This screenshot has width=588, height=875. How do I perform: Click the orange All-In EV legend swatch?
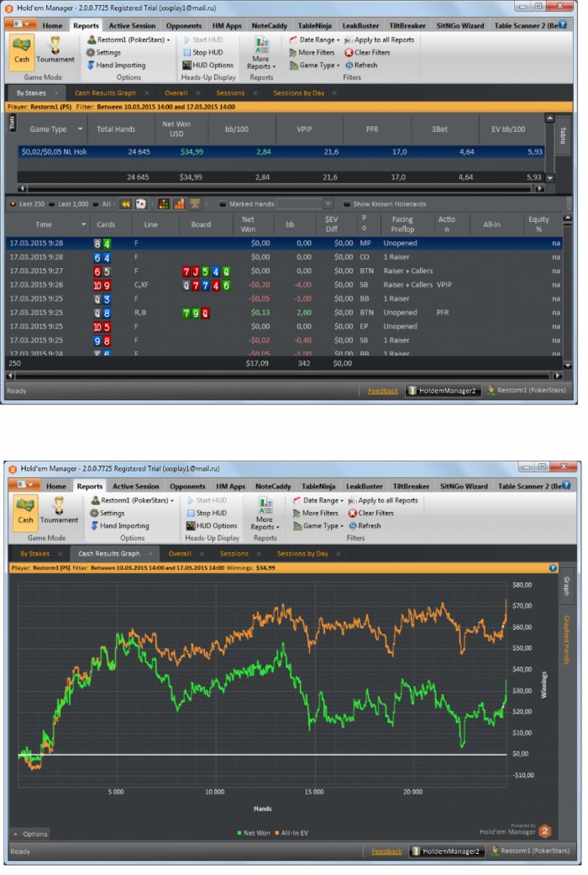point(276,833)
